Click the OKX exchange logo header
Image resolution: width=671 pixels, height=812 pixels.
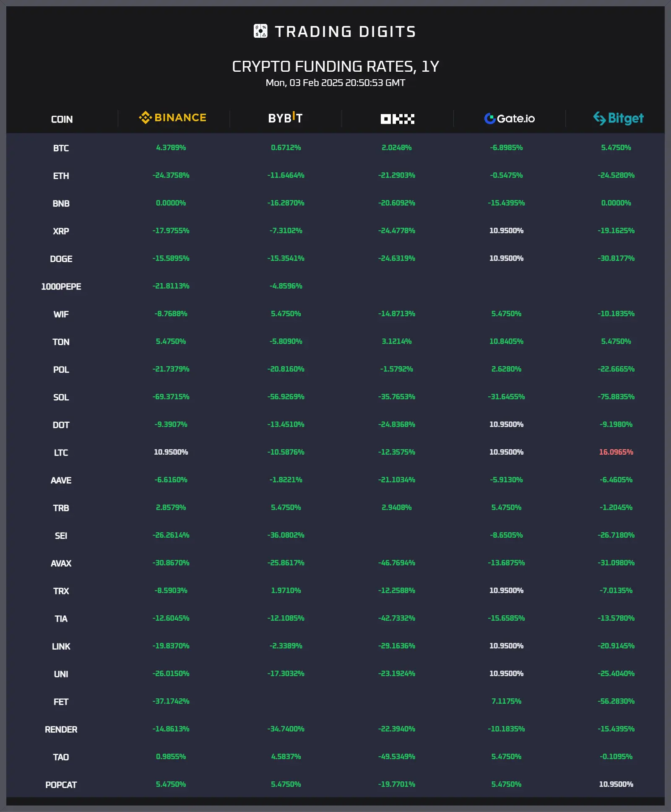397,119
